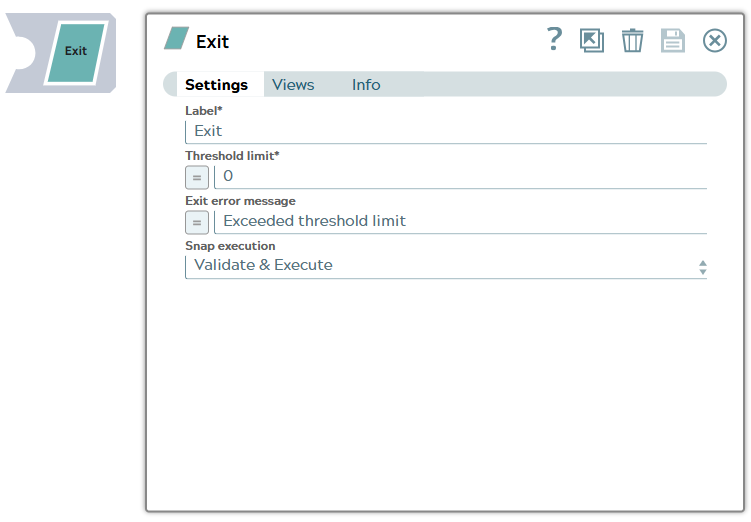Enable expression for Exit error message

point(197,221)
